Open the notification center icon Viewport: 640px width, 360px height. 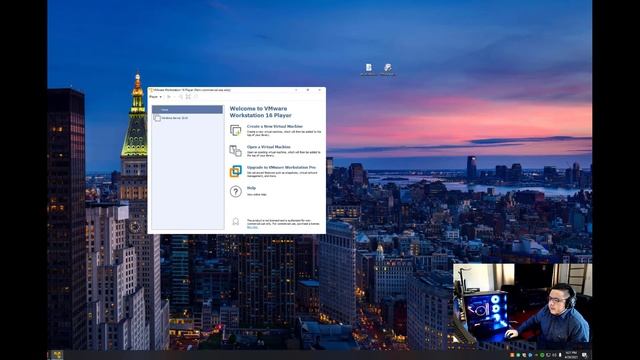coord(584,355)
